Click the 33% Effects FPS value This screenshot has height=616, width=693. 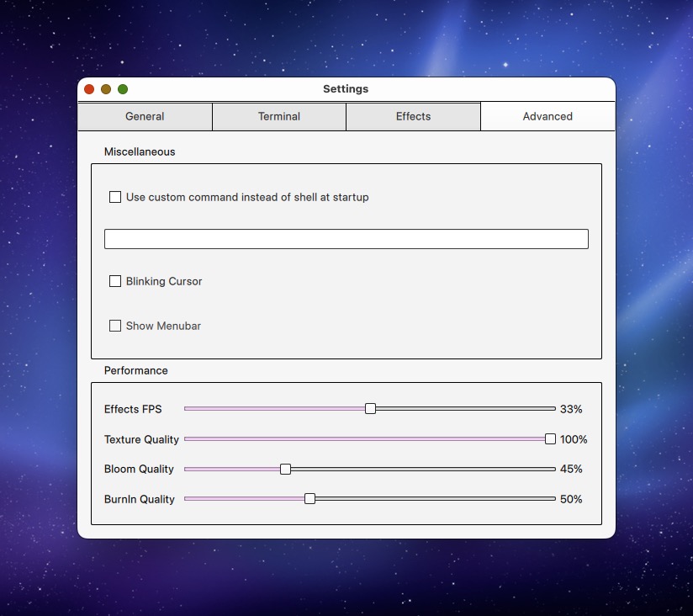571,409
